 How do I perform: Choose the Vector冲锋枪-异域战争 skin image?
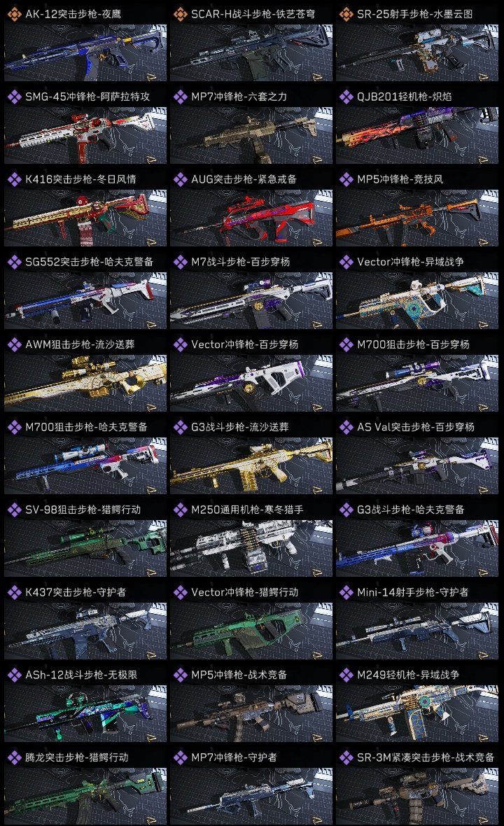[x=417, y=301]
